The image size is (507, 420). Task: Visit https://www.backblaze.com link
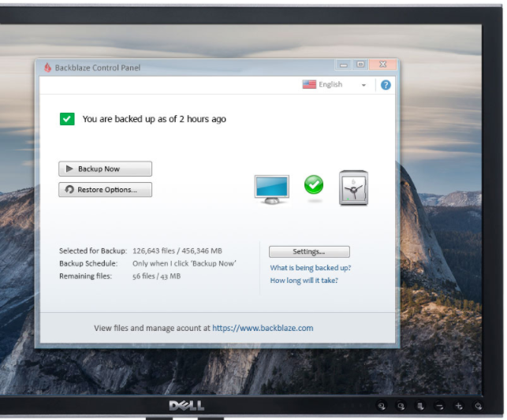(x=263, y=329)
